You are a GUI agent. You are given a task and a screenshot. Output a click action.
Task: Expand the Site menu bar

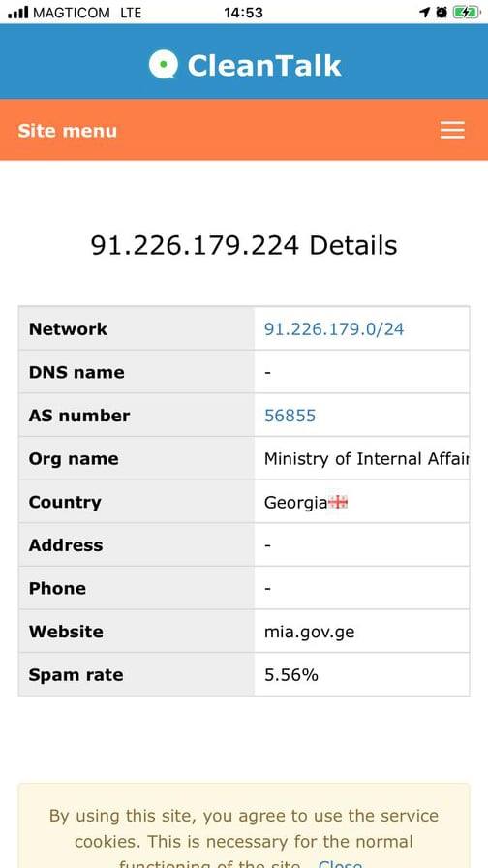pos(244,130)
